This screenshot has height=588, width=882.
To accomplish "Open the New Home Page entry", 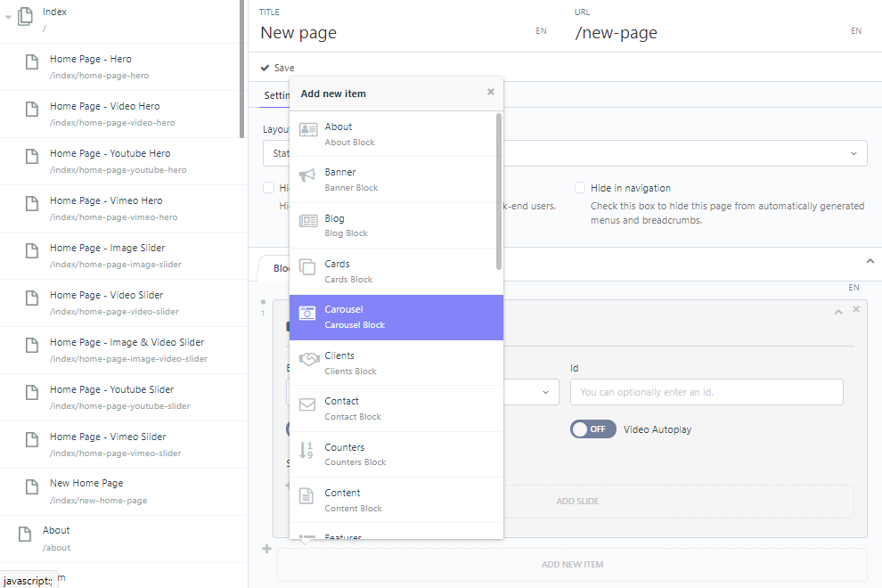I will (124, 491).
